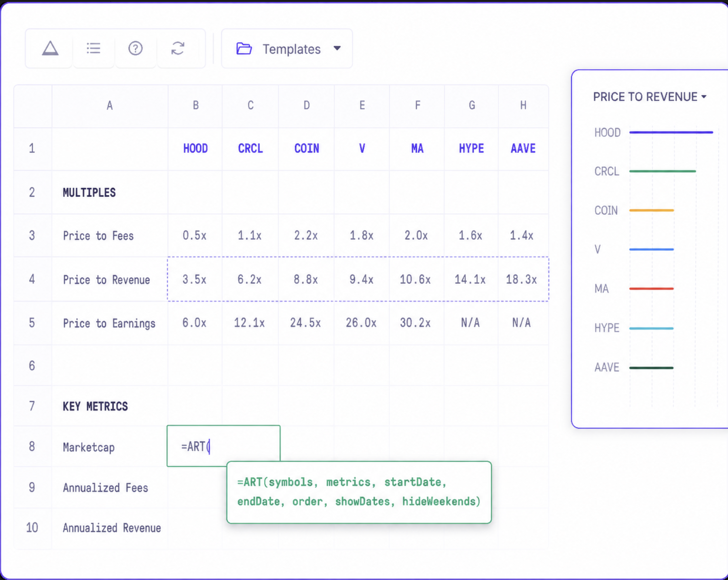Click the triangle logo toolbar icon

pos(50,48)
